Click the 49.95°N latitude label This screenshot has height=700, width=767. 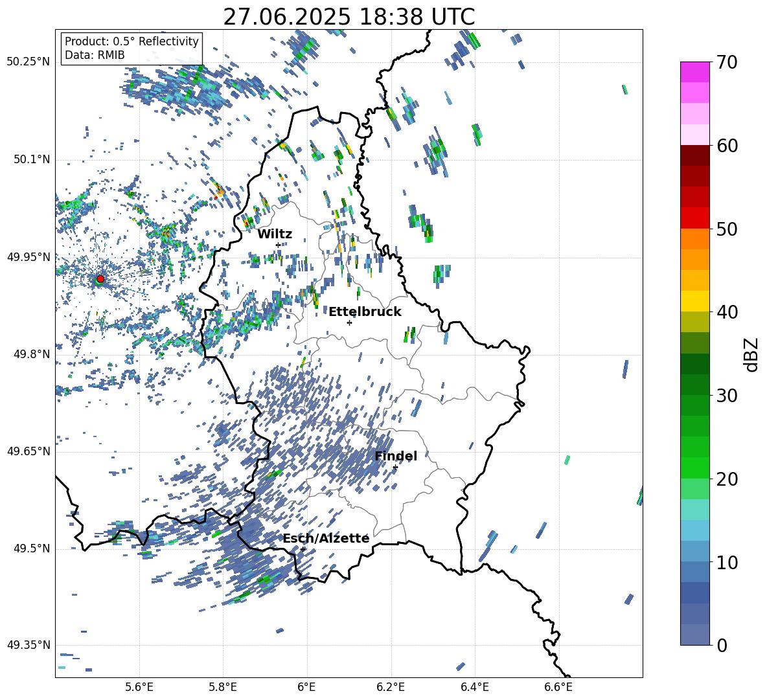(x=29, y=256)
